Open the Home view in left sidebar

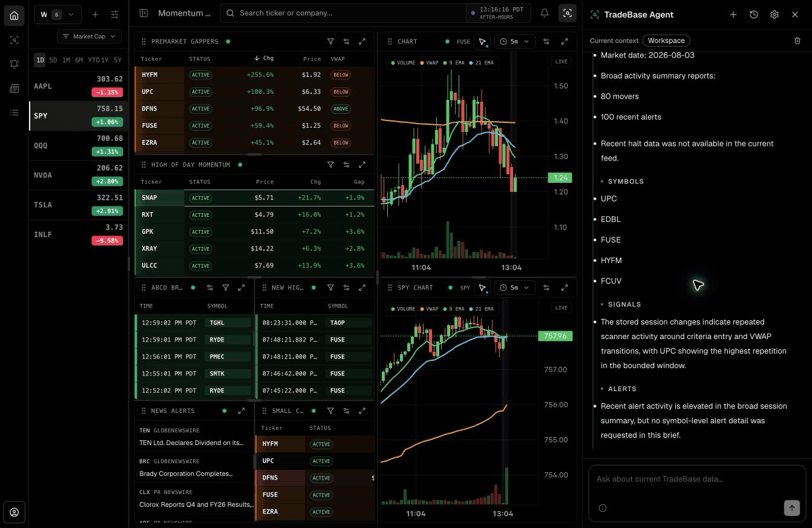(14, 15)
